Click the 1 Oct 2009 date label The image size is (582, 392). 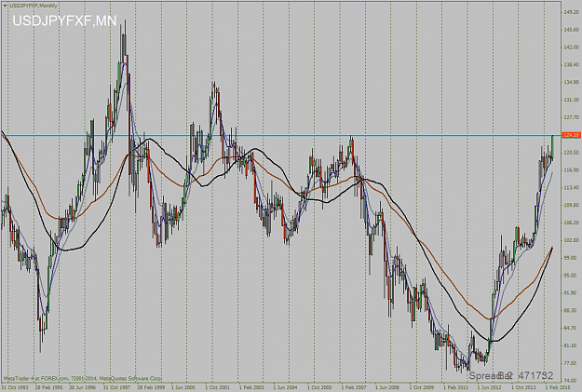click(x=421, y=387)
